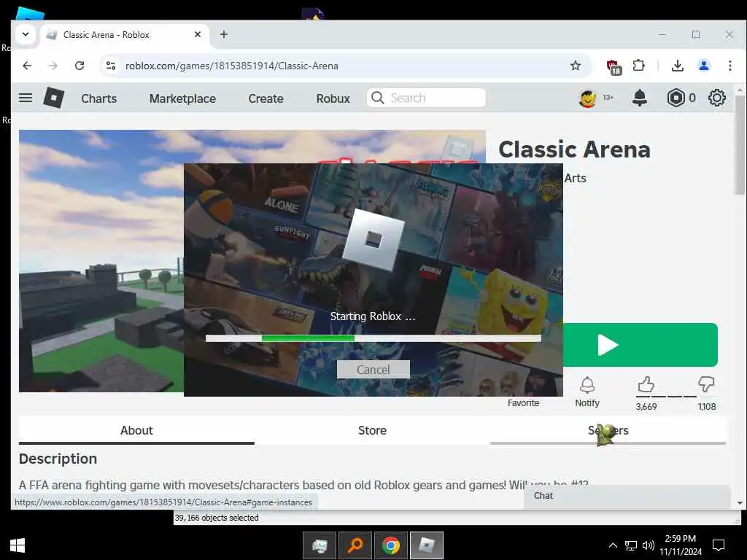The width and height of the screenshot is (747, 560).
Task: Click the 1,108 dislikes count
Action: pyautogui.click(x=707, y=407)
